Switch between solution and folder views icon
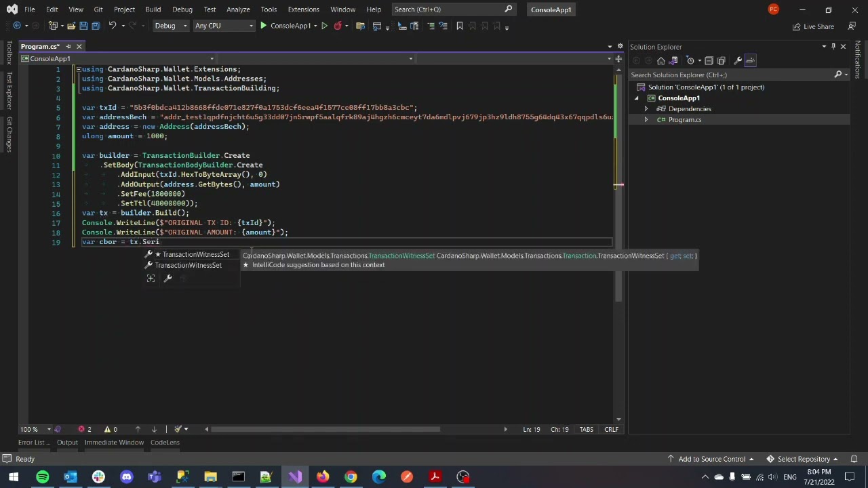 click(x=673, y=60)
